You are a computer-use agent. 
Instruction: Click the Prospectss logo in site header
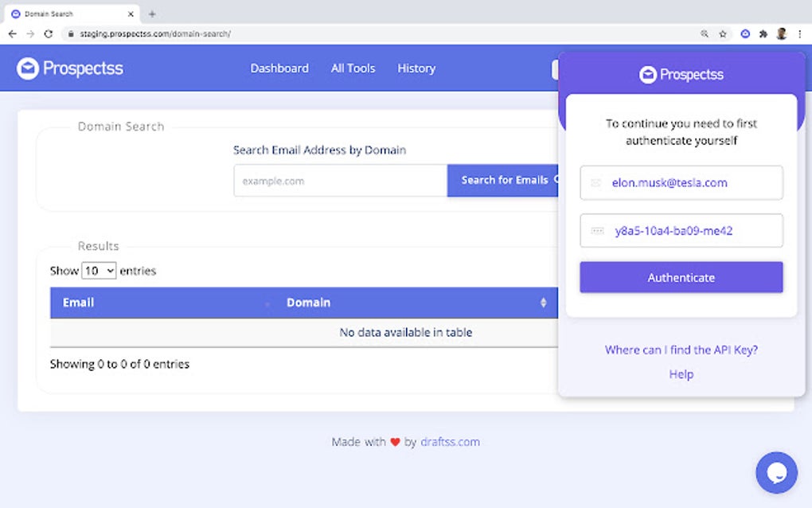(70, 68)
